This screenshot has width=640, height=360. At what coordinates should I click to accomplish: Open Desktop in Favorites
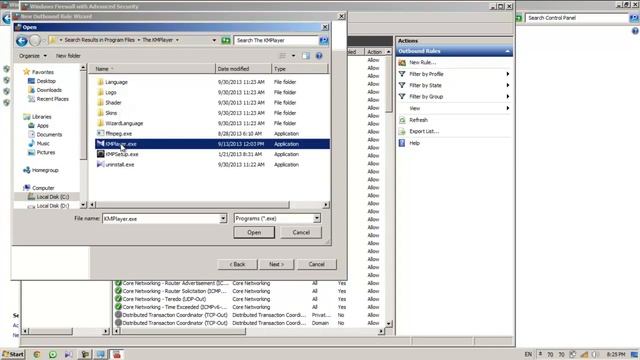[x=46, y=81]
